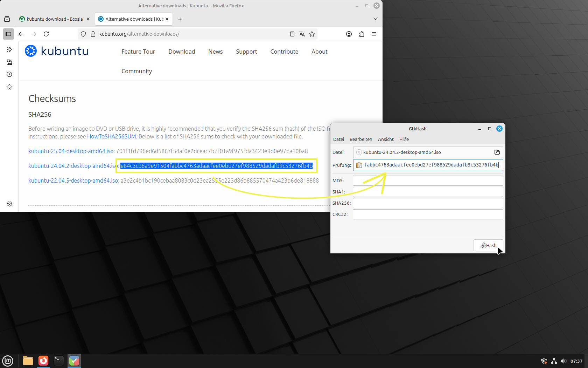Show site security lock information

click(93, 34)
